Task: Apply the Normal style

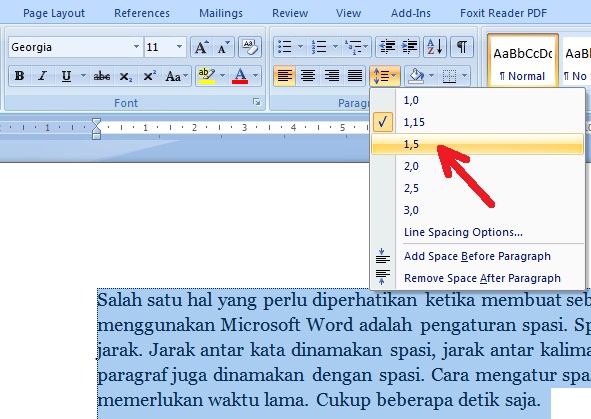Action: click(x=522, y=62)
